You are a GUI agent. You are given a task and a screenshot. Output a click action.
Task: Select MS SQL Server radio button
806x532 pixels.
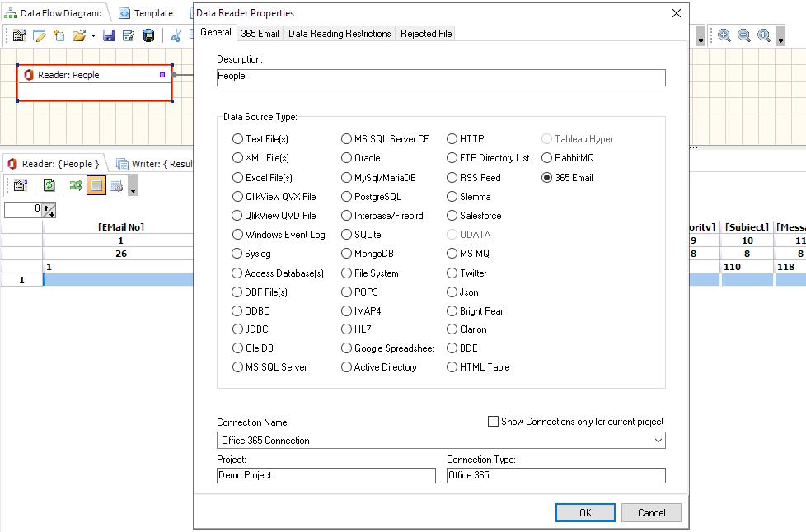(x=237, y=367)
